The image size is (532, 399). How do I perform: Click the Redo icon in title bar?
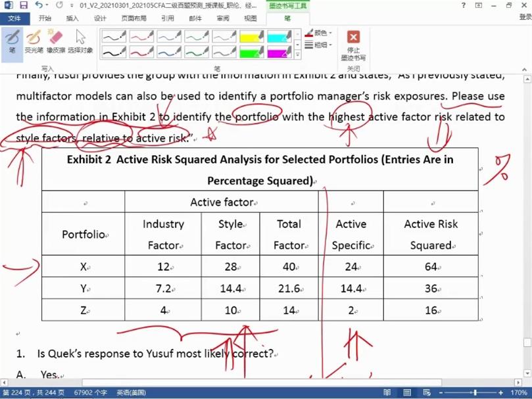pyautogui.click(x=59, y=5)
